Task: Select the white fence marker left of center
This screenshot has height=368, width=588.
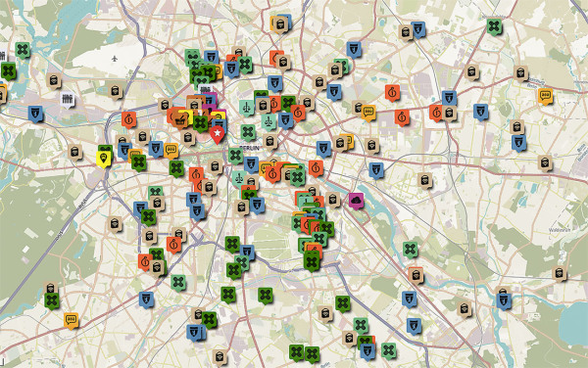Action: pyautogui.click(x=67, y=100)
